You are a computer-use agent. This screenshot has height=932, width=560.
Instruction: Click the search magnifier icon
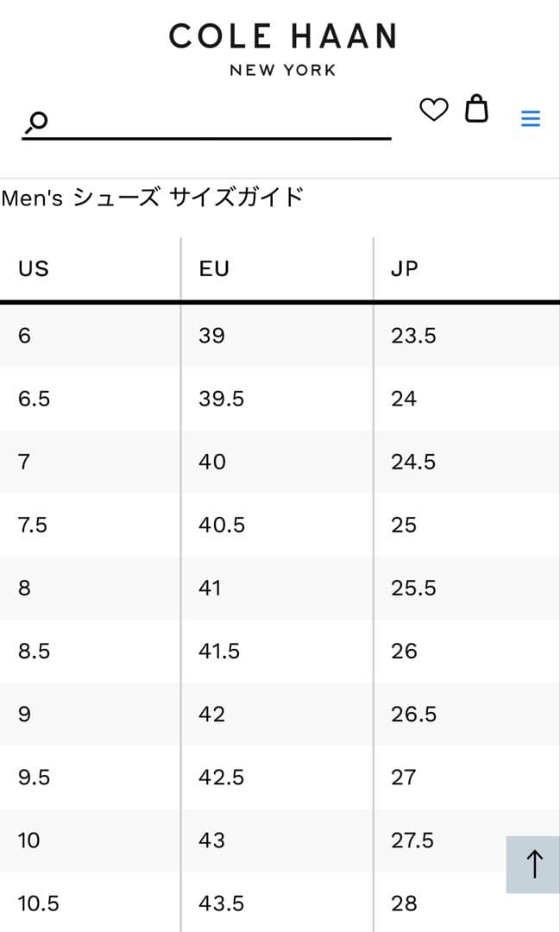click(x=36, y=123)
